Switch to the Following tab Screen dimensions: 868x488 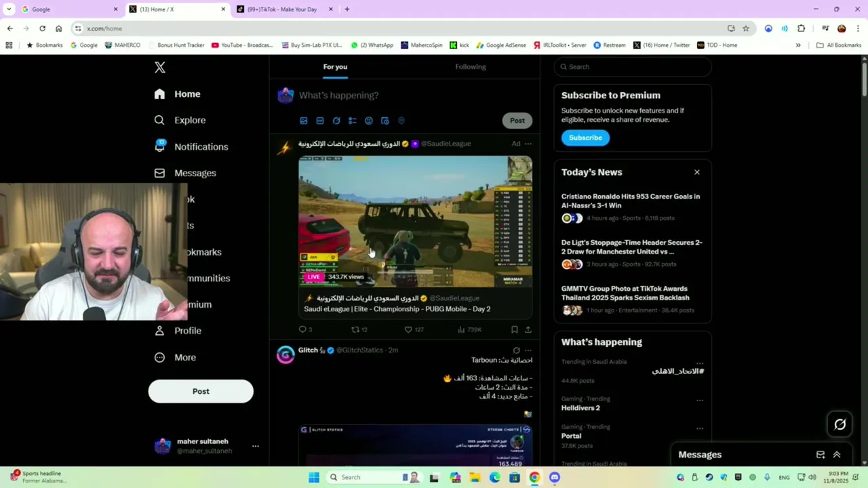coord(471,66)
